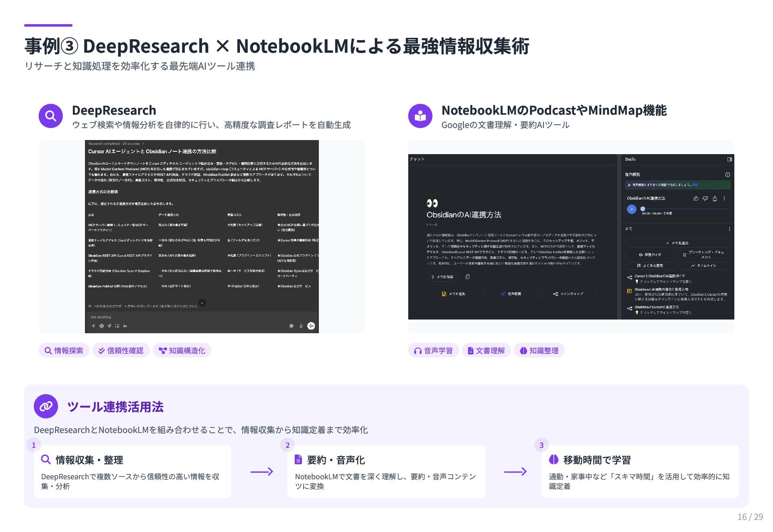Play the ObsidianのAI連携方法 audio overview

pyautogui.click(x=632, y=209)
